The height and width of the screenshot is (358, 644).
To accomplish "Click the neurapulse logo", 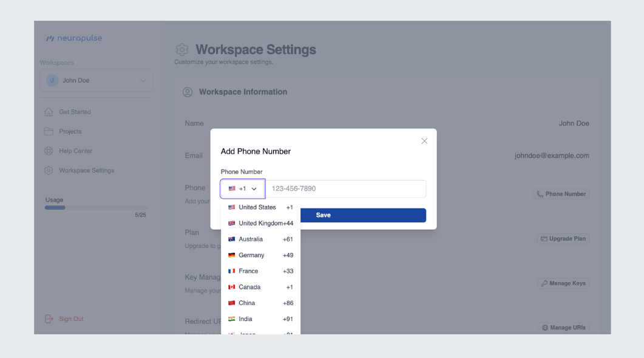I will click(x=74, y=38).
